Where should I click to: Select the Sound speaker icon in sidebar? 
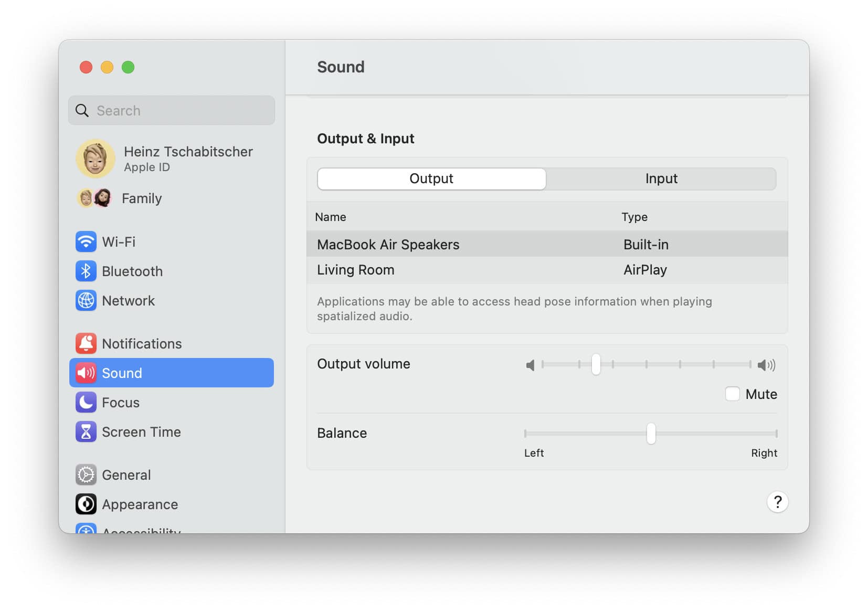coord(86,373)
